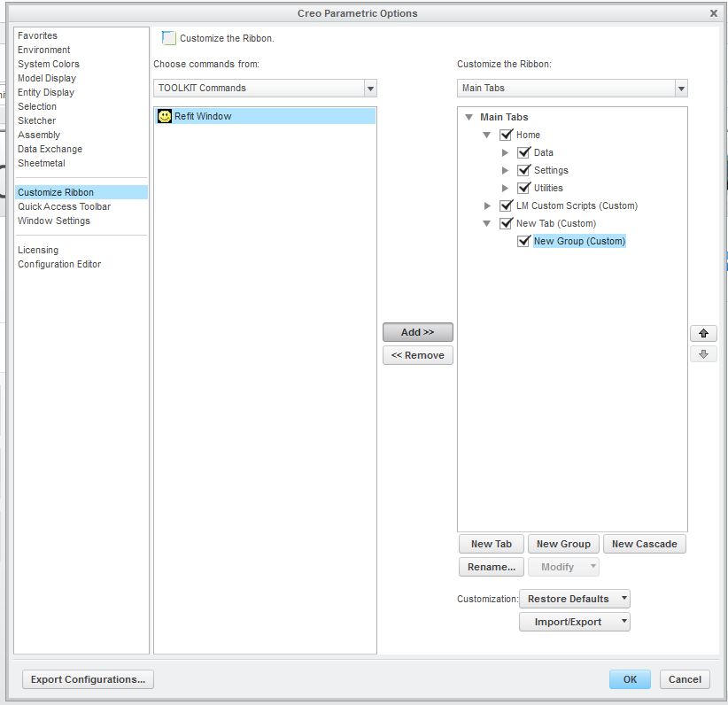Click the Customize the Ribbon header icon
Image resolution: width=728 pixels, height=705 pixels.
pos(168,38)
